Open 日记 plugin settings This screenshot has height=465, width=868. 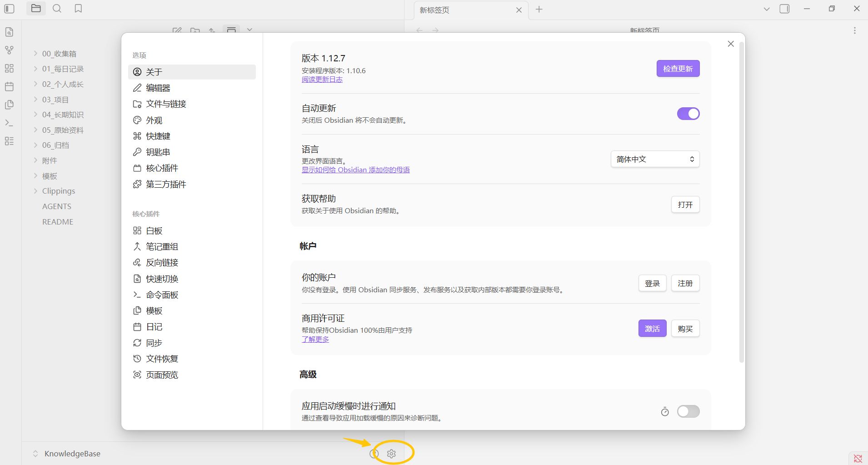[192, 327]
